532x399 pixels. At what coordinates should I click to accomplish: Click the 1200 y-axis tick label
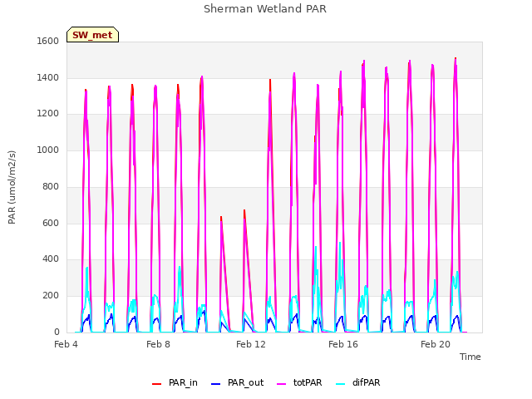click(48, 114)
